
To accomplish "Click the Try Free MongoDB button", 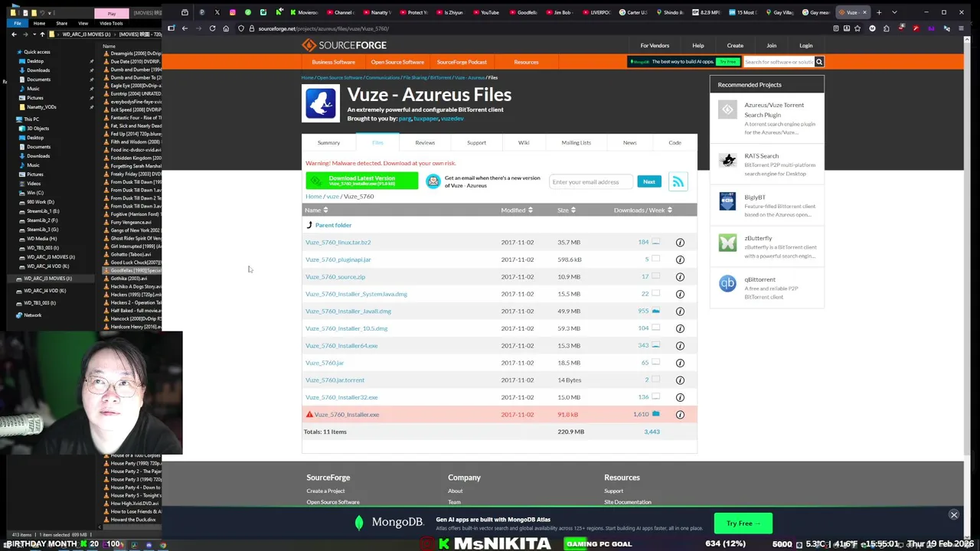I will [743, 523].
